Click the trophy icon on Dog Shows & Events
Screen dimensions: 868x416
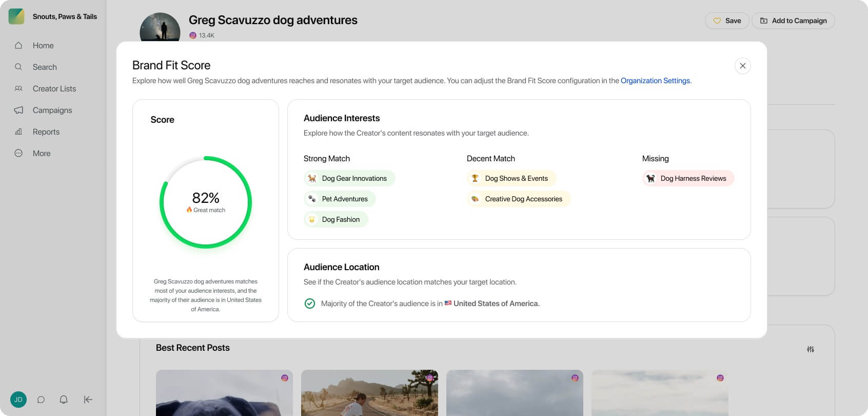(475, 178)
